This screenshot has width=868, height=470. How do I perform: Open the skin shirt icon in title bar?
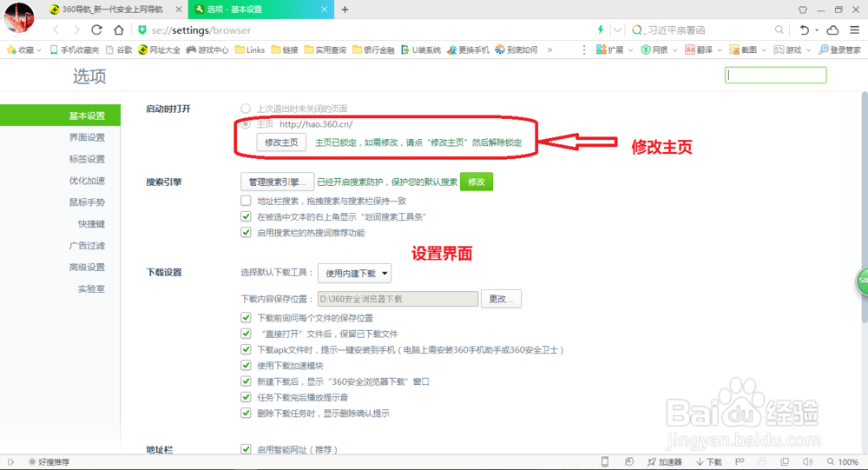(x=803, y=10)
